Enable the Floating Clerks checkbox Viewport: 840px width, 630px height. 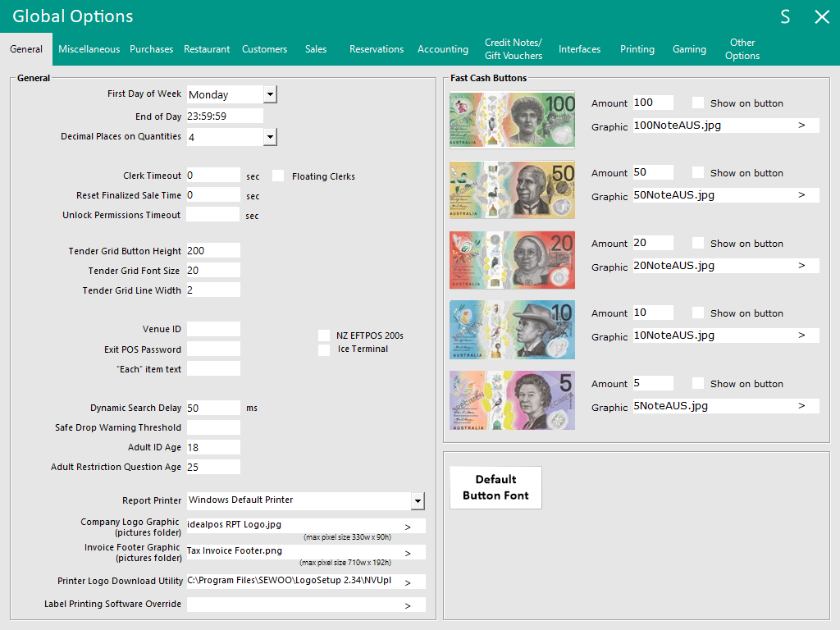click(x=278, y=176)
